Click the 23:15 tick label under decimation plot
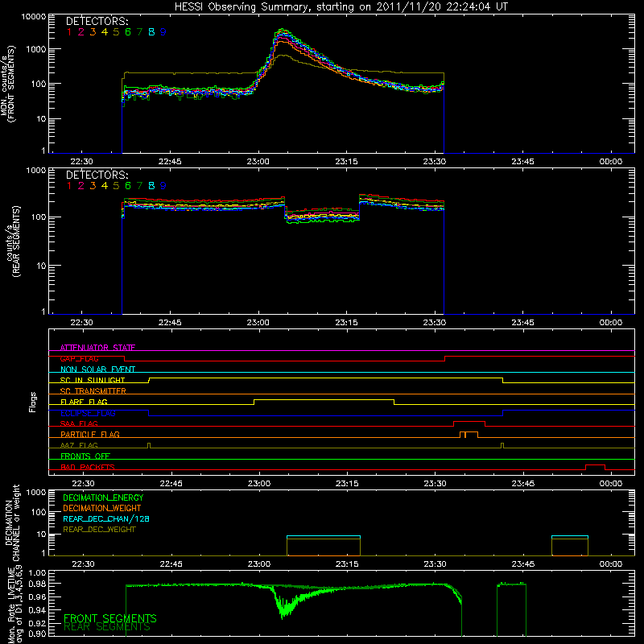644x644 pixels. point(347,564)
